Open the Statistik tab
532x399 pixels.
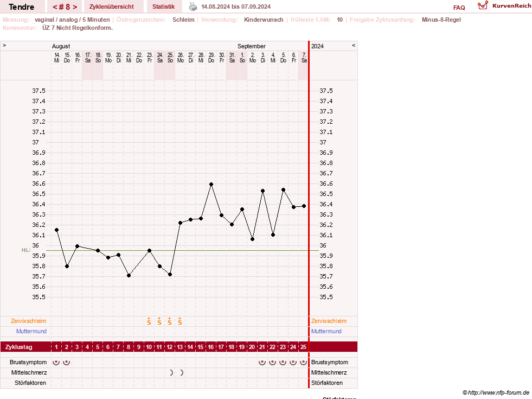coord(163,7)
